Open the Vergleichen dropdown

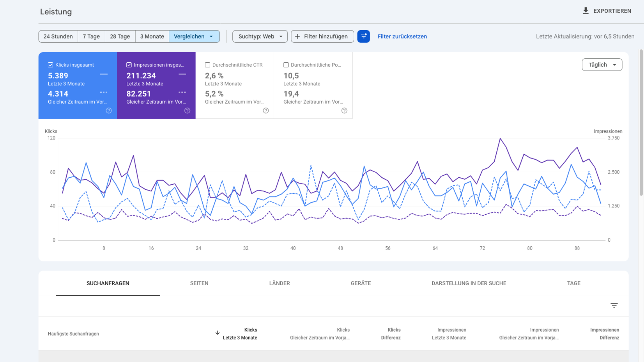click(194, 36)
